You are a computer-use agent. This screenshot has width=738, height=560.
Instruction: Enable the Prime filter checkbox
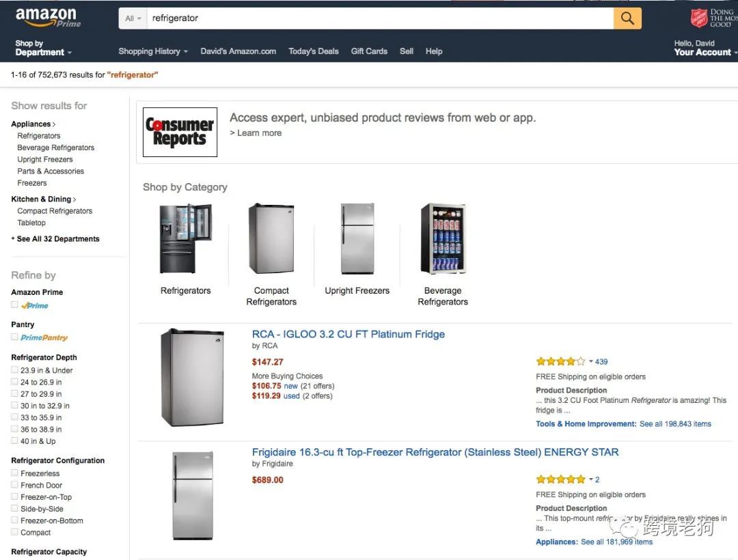click(x=14, y=305)
